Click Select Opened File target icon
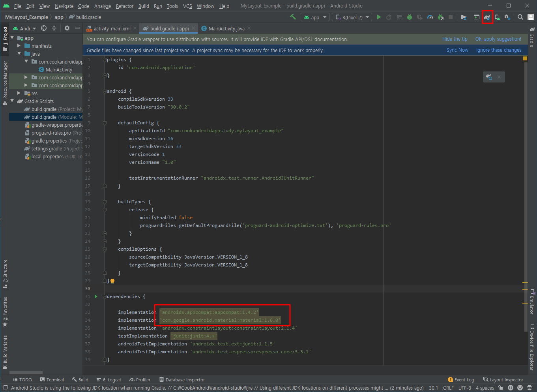The width and height of the screenshot is (537, 392). click(x=44, y=28)
